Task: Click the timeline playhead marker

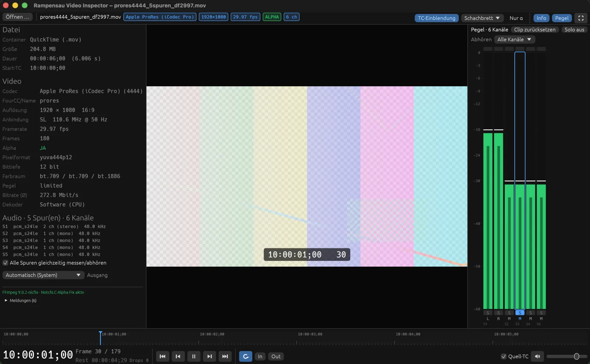Action: point(100,337)
